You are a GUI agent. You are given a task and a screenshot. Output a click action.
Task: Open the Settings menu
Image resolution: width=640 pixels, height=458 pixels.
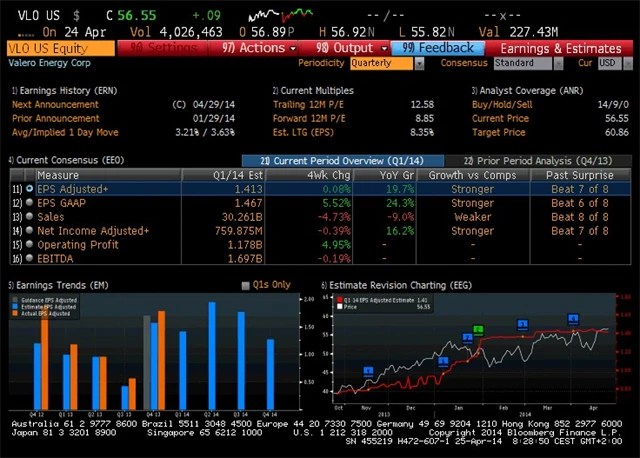point(165,47)
